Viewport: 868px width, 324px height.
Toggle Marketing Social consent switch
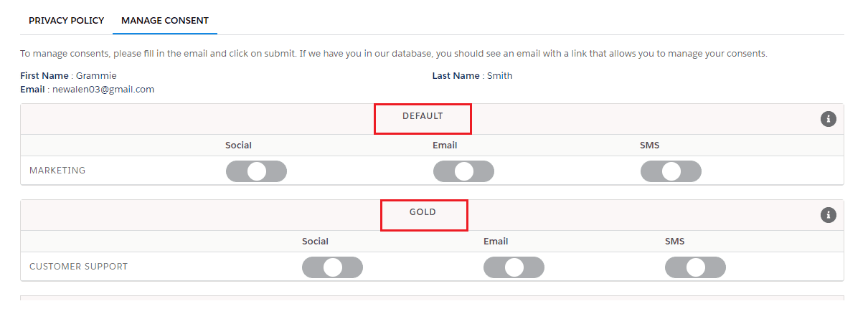tap(256, 171)
